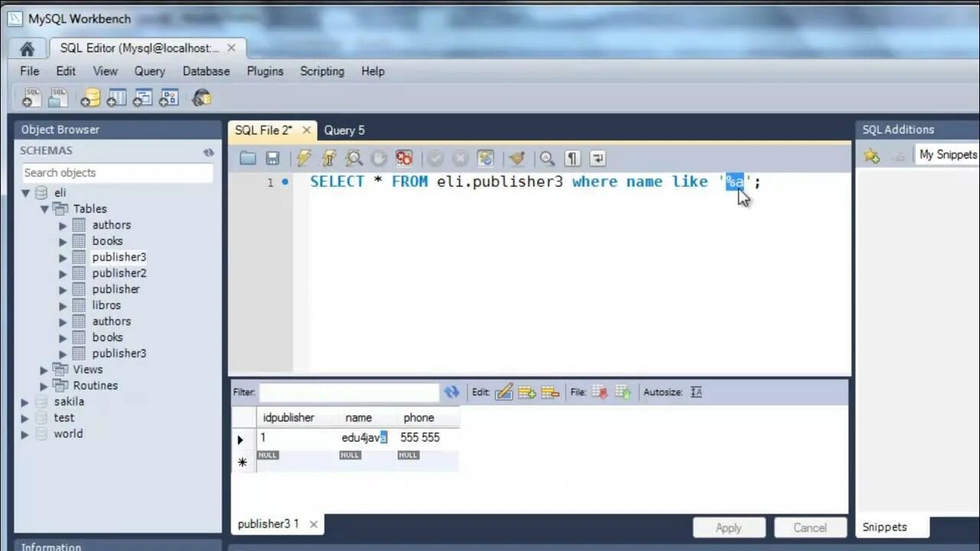Switch to the Query 5 tab
This screenshot has height=551, width=980.
click(345, 130)
